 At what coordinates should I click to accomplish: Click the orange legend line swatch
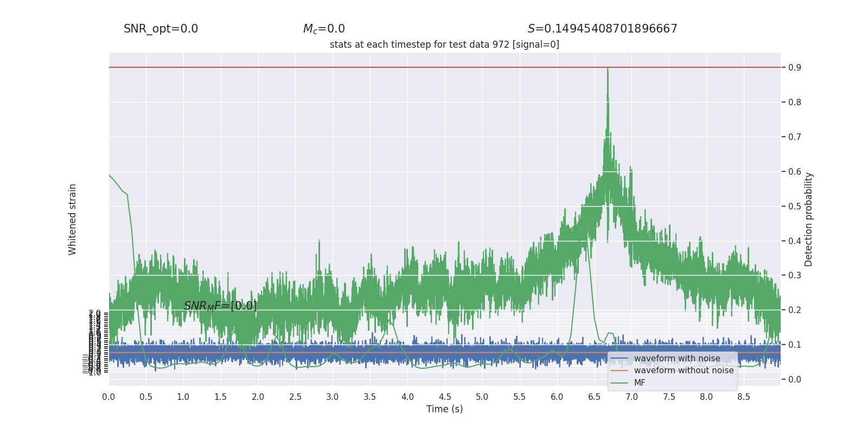point(619,371)
